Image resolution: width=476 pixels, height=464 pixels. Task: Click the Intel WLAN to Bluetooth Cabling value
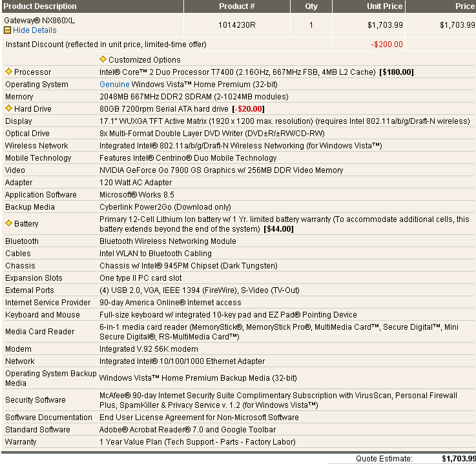pyautogui.click(x=156, y=254)
